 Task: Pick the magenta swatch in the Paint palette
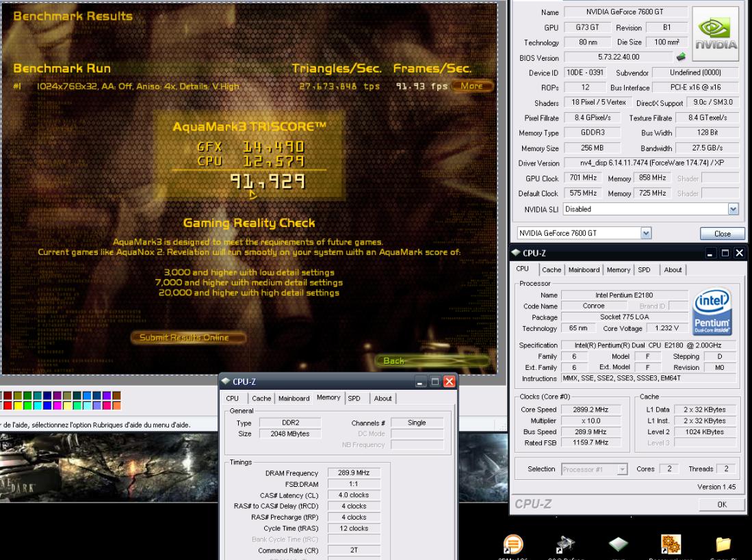pyautogui.click(x=57, y=405)
